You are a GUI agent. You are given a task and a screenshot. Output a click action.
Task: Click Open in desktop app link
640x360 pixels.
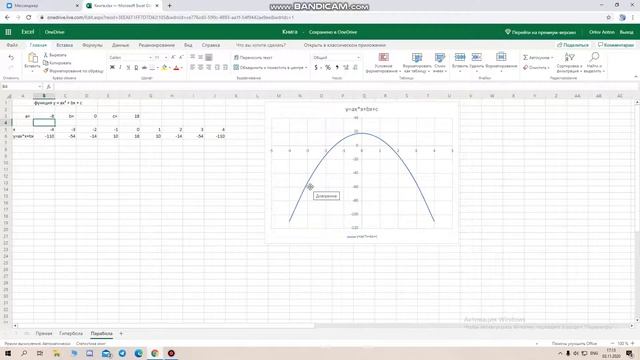344,45
